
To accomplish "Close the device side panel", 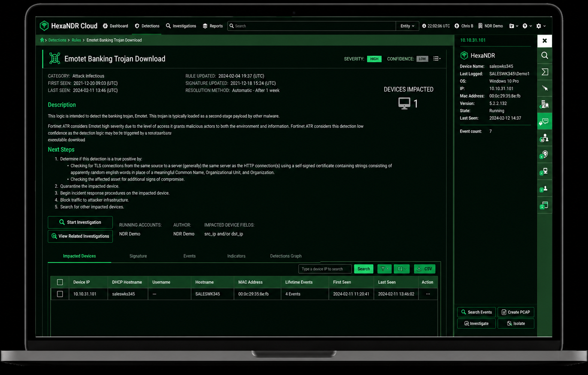I will pyautogui.click(x=545, y=41).
